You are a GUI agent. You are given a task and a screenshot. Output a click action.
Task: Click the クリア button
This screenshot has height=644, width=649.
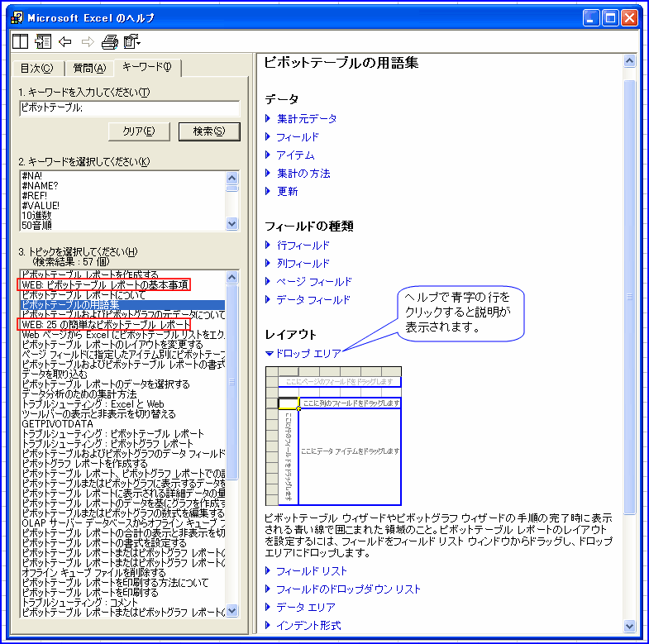coord(139,131)
